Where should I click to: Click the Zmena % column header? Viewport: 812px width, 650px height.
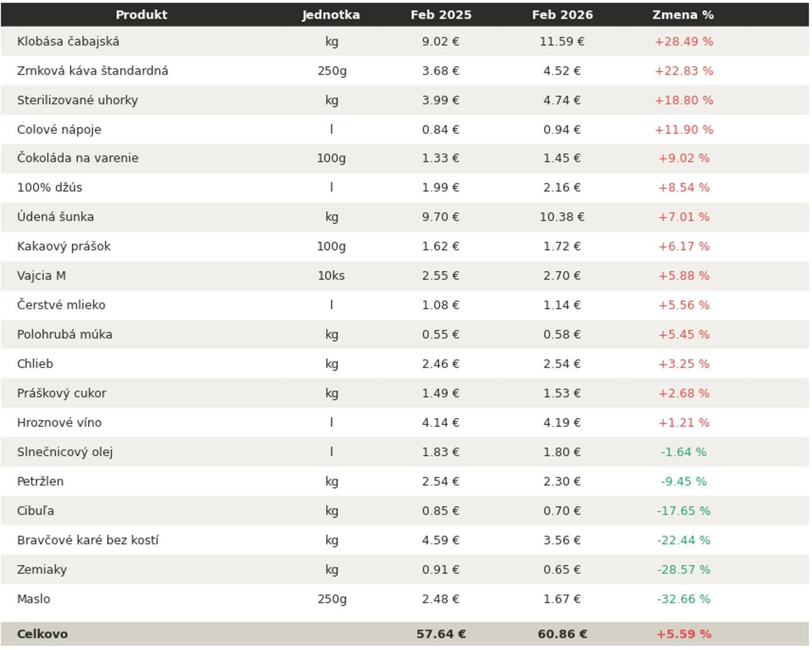[x=683, y=15]
